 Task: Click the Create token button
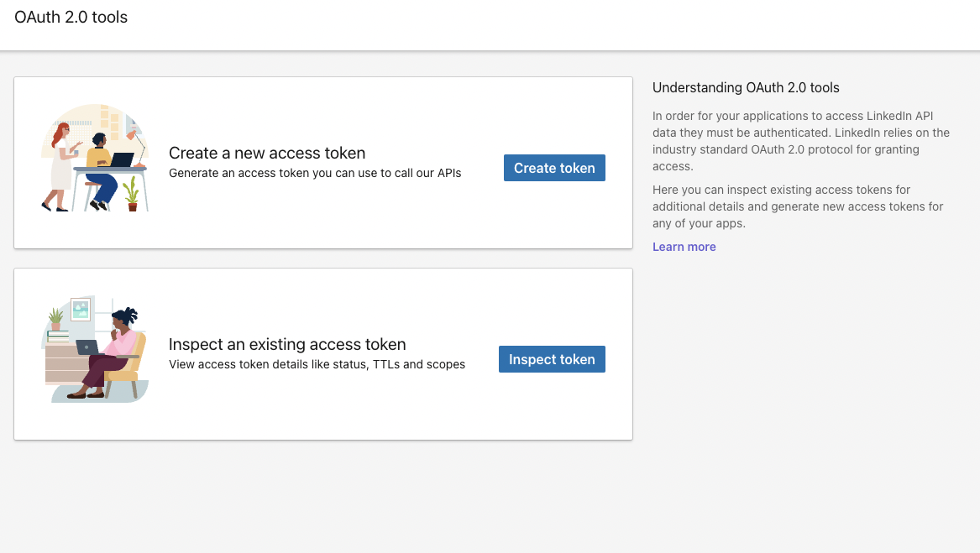click(554, 168)
